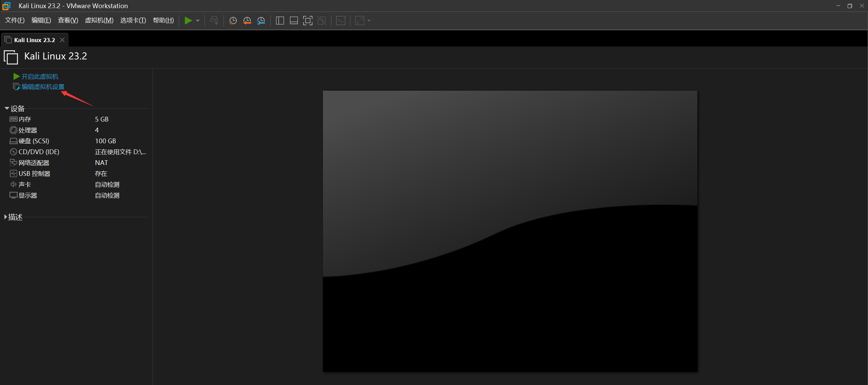Select the Kali Linux 23.2 tab
Image resolution: width=868 pixels, height=385 pixels.
click(34, 40)
